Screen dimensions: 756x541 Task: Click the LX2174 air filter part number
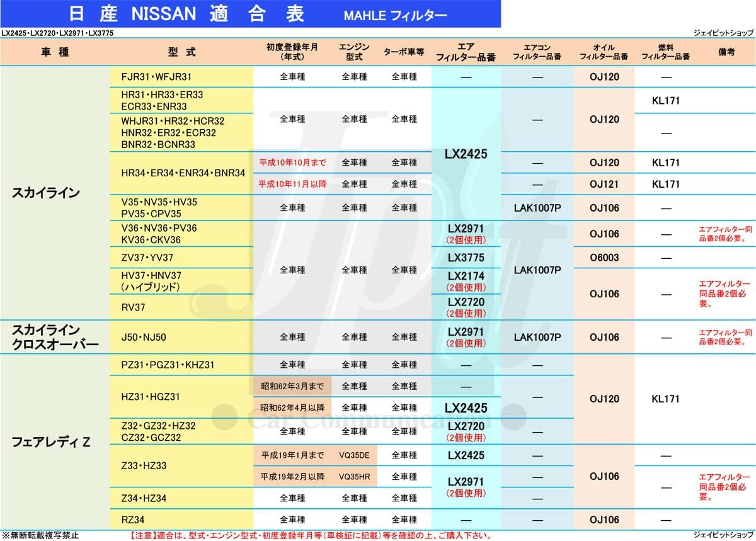[x=466, y=276]
